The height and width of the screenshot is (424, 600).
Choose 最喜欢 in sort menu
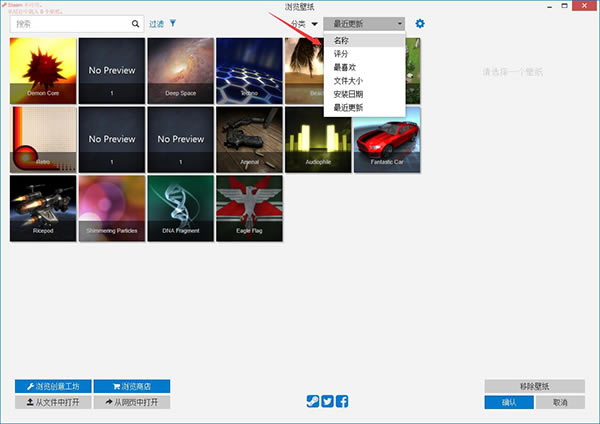364,67
